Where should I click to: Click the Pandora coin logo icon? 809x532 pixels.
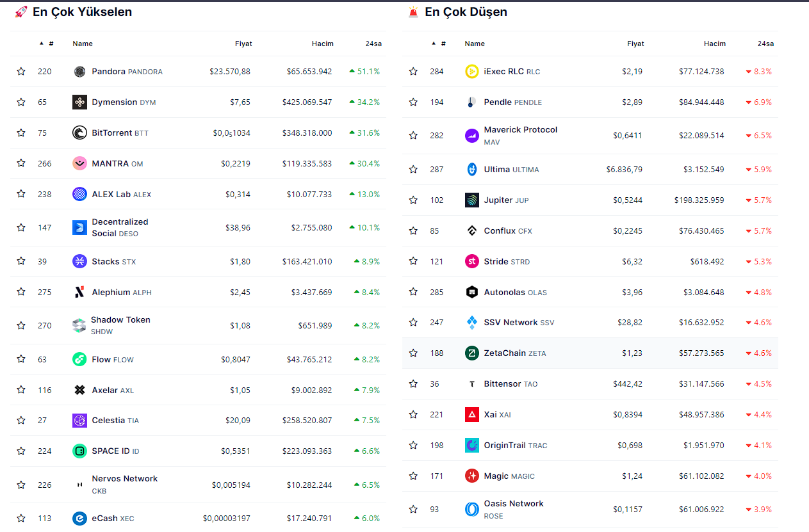tap(79, 72)
